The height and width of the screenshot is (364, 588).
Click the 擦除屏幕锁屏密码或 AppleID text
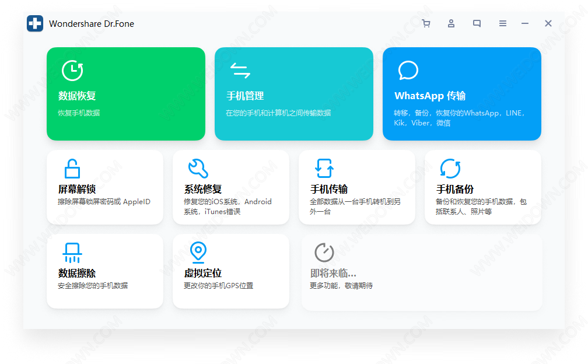coord(104,202)
